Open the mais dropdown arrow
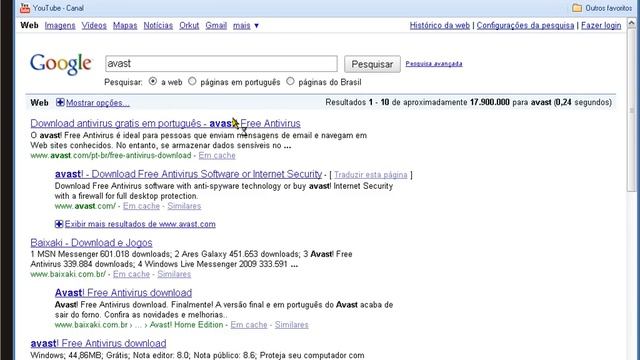The image size is (640, 360). (x=256, y=26)
